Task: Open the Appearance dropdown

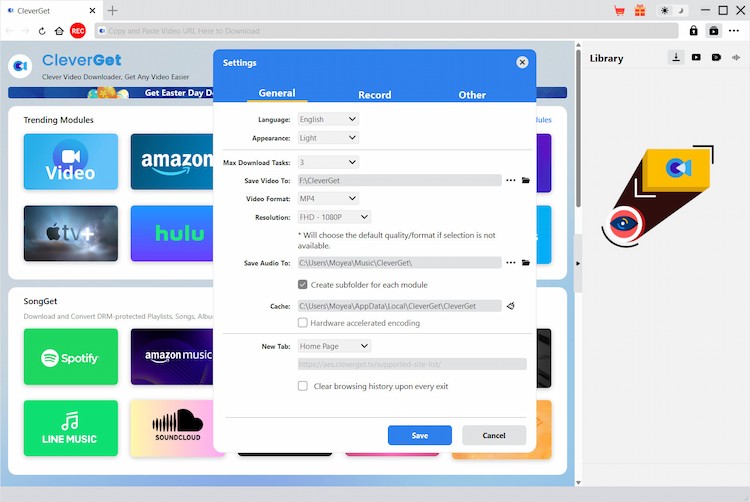Action: [328, 138]
